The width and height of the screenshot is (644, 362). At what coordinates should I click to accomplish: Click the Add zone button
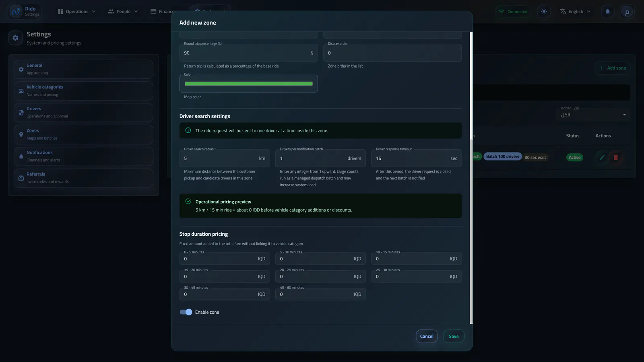pos(613,68)
